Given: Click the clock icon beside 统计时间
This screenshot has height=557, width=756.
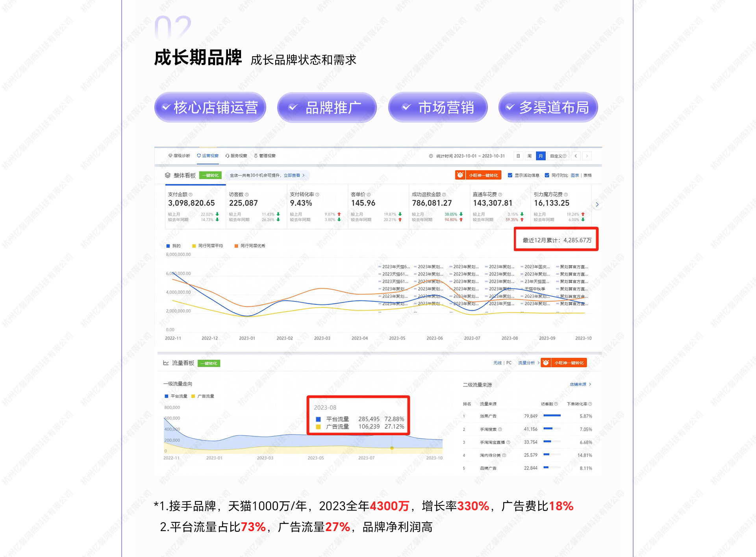Looking at the screenshot, I should coord(431,156).
